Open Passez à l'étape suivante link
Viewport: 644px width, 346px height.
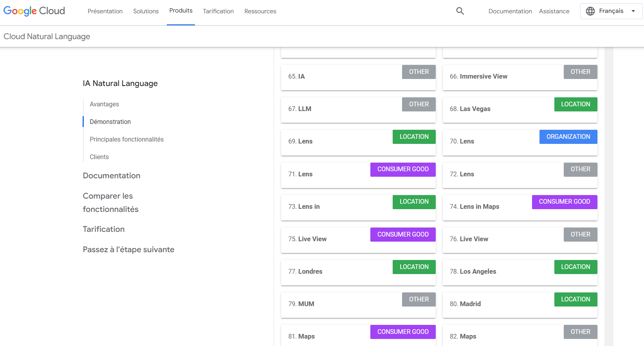coord(128,249)
